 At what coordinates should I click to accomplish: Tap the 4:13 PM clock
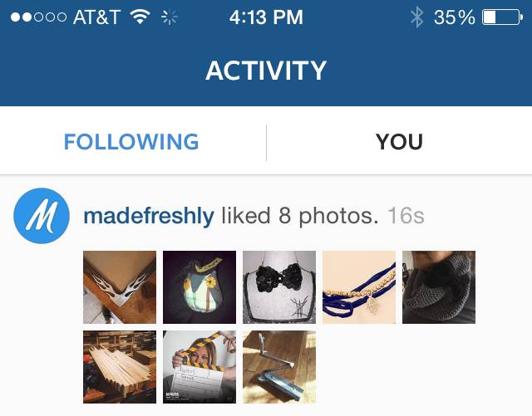click(x=266, y=17)
